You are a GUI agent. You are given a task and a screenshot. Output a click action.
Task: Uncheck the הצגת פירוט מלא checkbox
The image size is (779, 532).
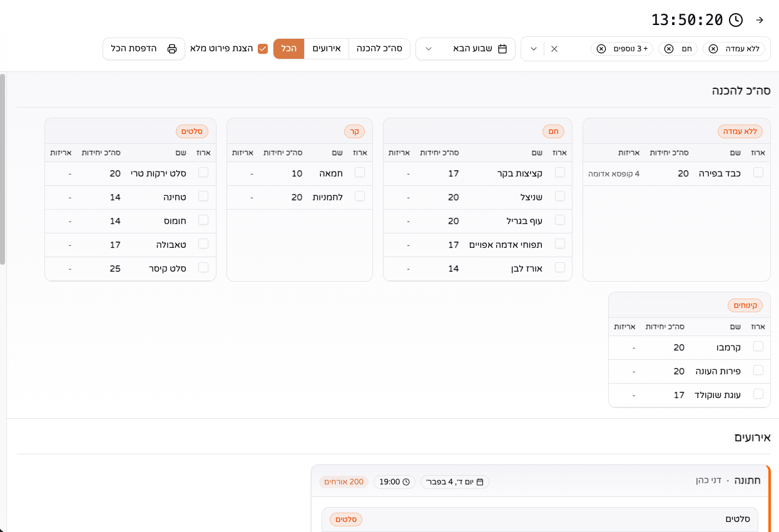263,48
